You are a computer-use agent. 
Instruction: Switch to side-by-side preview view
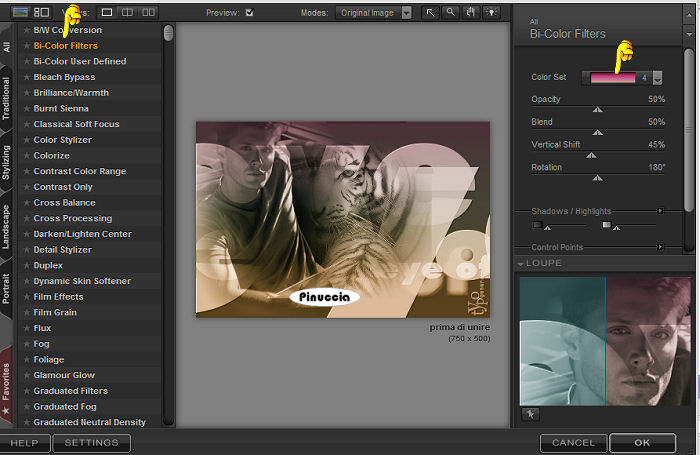148,13
